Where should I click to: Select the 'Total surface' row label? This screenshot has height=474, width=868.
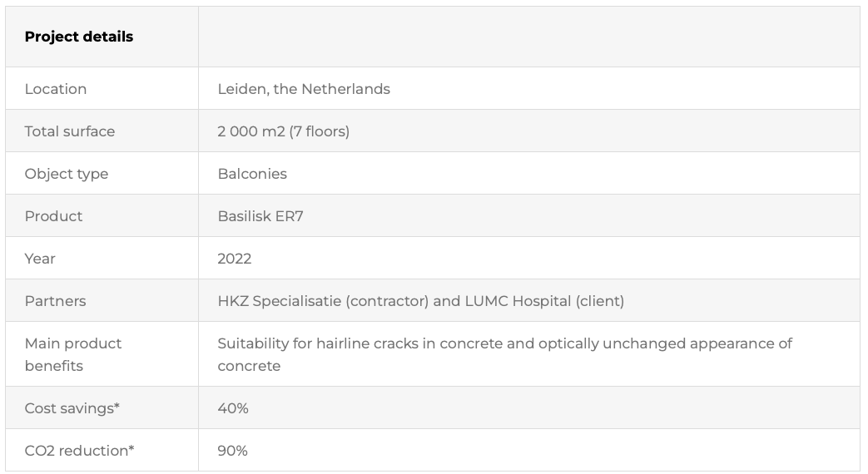coord(70,131)
